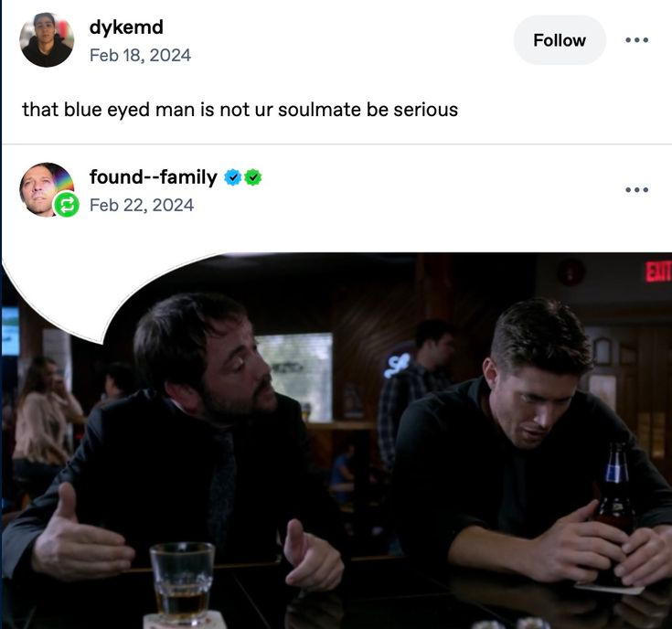Click the green reblog icon badge

[67, 205]
